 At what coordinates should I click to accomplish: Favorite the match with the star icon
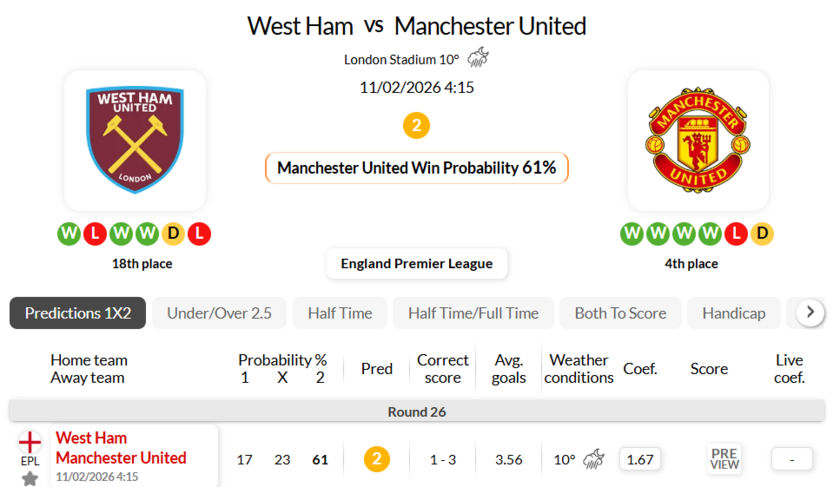(x=30, y=478)
